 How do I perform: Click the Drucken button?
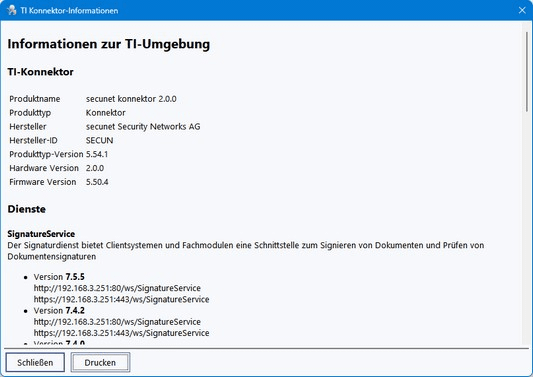coord(100,362)
